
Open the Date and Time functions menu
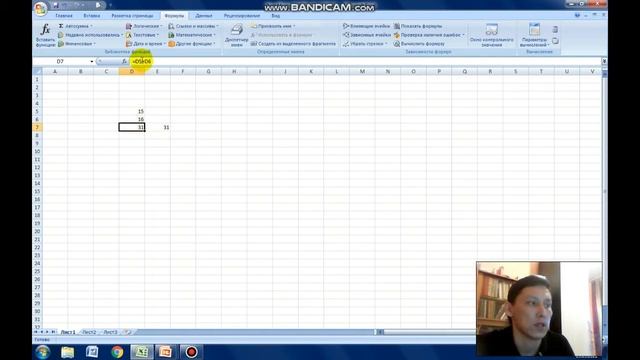[145, 44]
